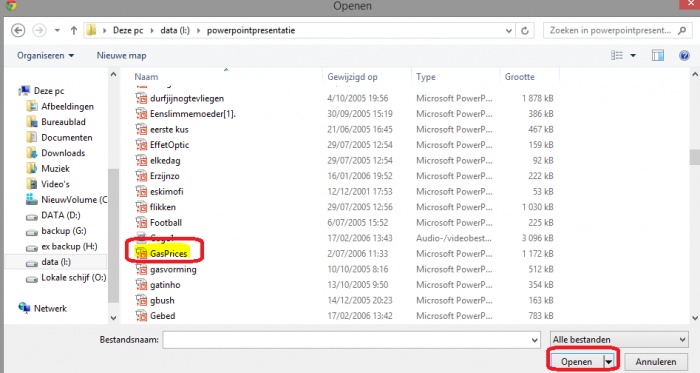Viewport: 700px width, 373px height.
Task: Select DATA (D:) drive
Action: pos(61,216)
